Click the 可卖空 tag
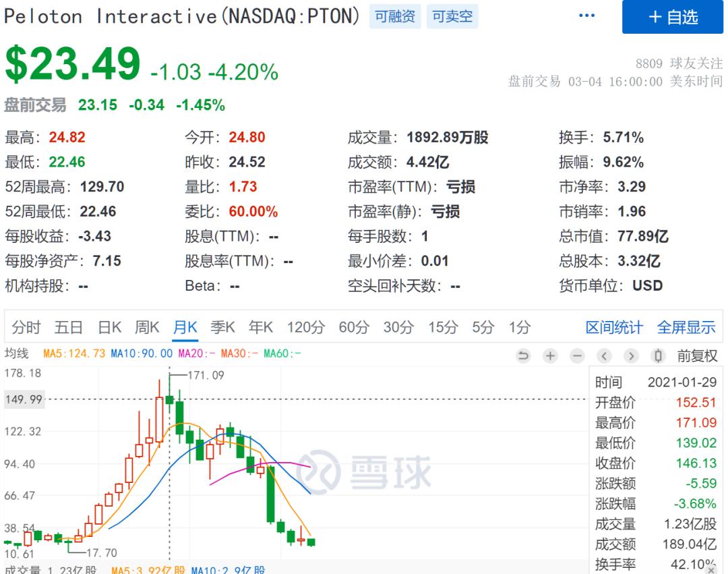728x574 pixels. 452,16
